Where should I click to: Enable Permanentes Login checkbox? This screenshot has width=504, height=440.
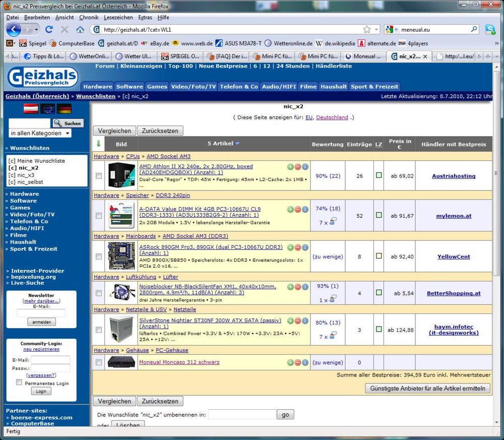pos(19,382)
